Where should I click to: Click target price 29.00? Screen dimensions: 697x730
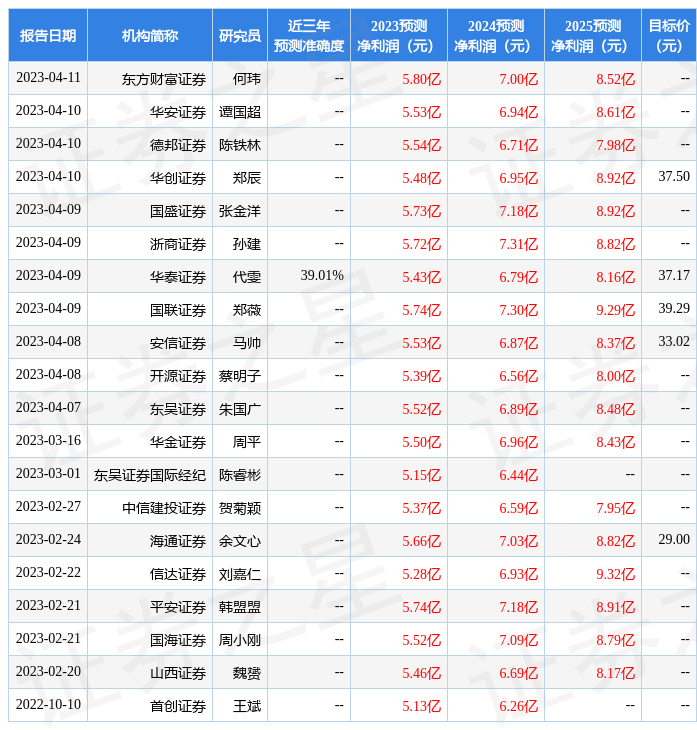pyautogui.click(x=674, y=540)
